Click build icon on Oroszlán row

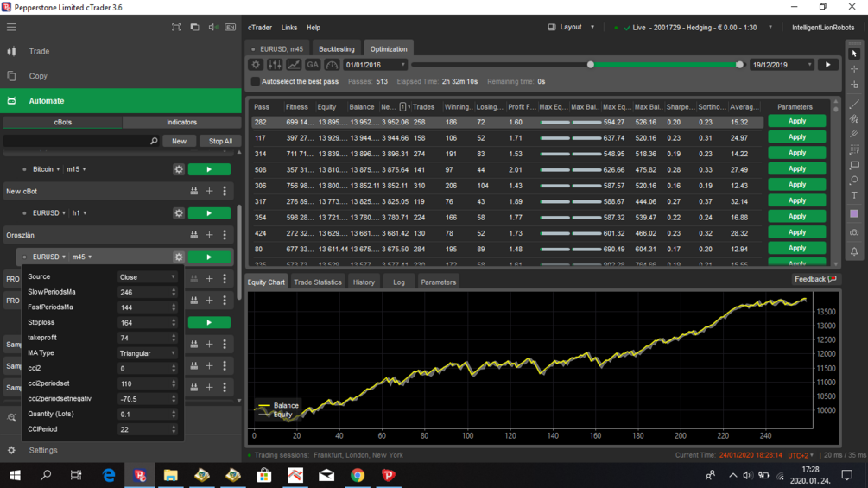click(193, 235)
